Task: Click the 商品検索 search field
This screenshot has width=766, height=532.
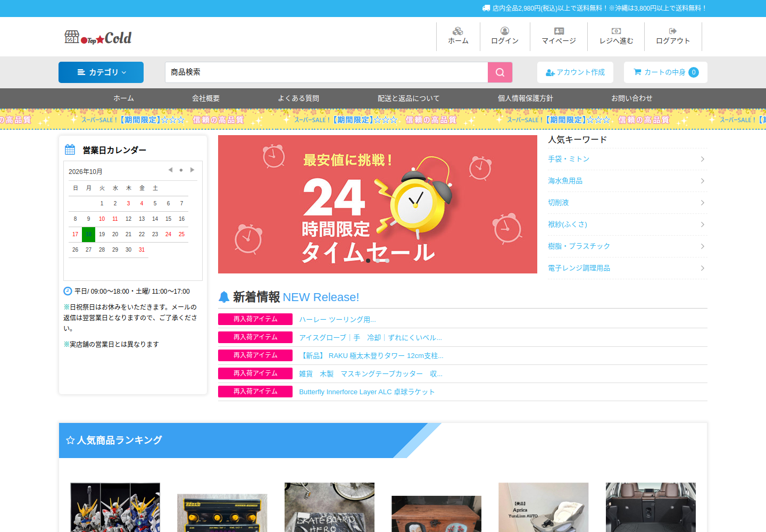Action: coord(326,72)
